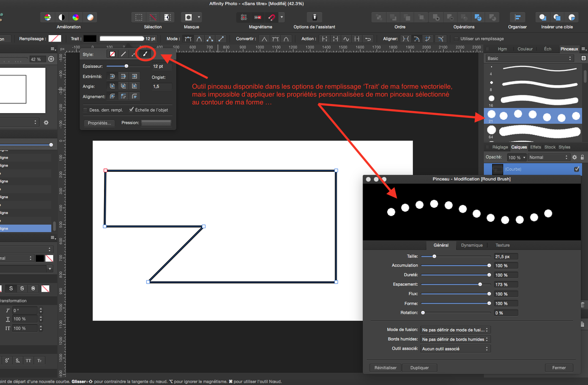The width and height of the screenshot is (588, 385).
Task: Click the Pression curve button
Action: coord(156,123)
